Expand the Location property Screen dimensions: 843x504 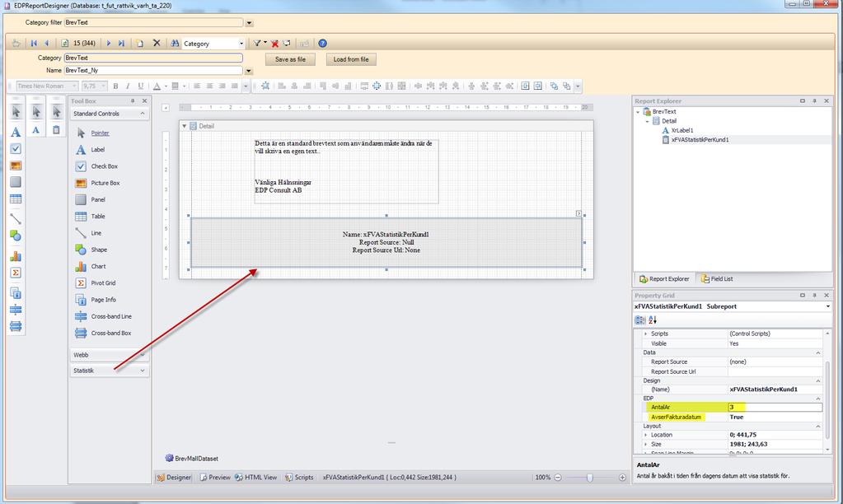[x=646, y=435]
